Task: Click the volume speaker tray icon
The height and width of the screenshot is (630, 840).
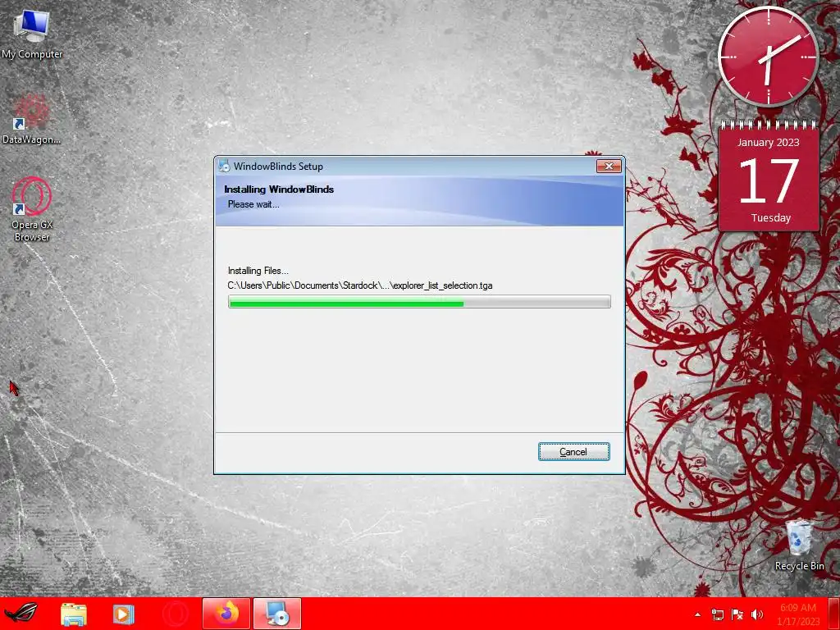Action: 757,614
